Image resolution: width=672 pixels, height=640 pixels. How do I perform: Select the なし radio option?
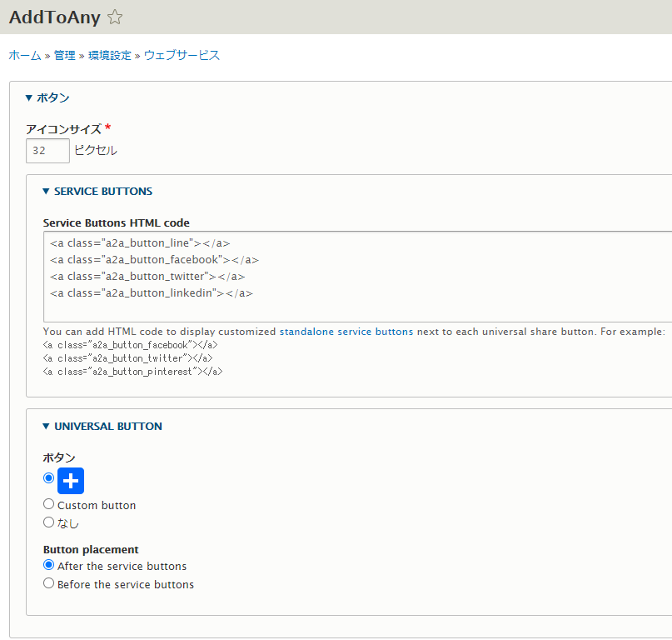(x=49, y=522)
